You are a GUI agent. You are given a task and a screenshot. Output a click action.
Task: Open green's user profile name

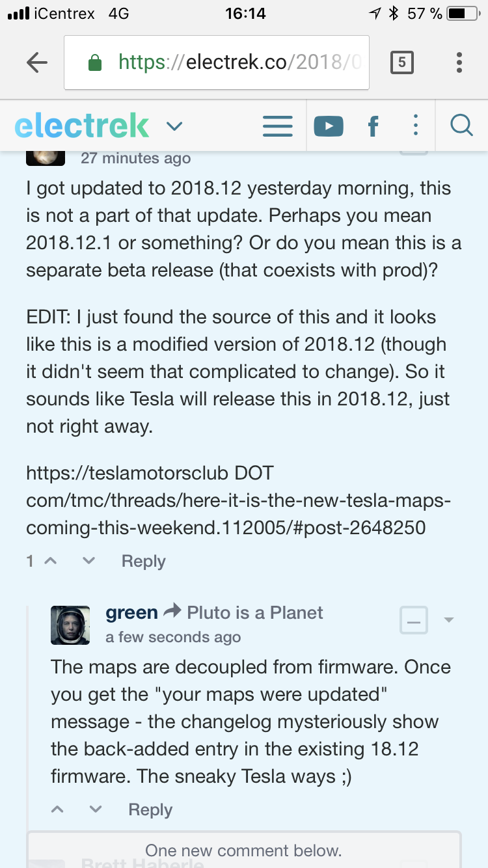131,612
